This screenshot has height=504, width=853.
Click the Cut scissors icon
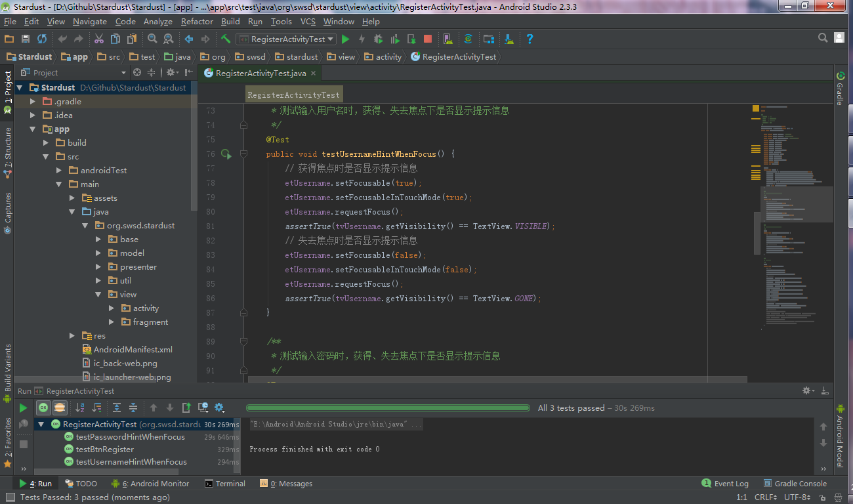pos(99,39)
